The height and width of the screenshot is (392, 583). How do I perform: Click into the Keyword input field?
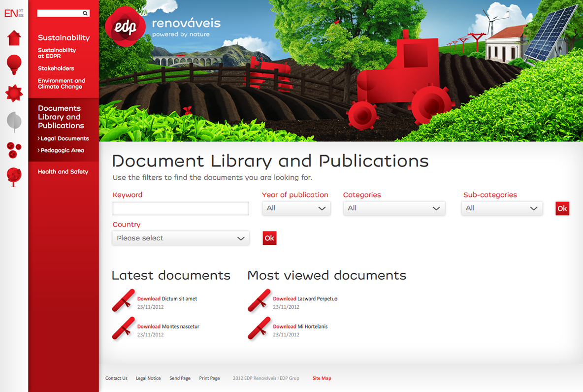click(181, 208)
